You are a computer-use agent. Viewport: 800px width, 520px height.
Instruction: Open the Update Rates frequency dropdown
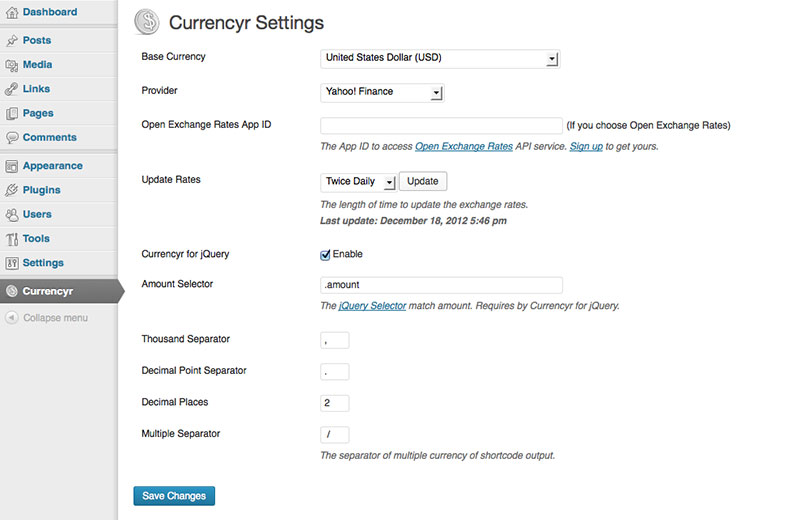coord(359,182)
